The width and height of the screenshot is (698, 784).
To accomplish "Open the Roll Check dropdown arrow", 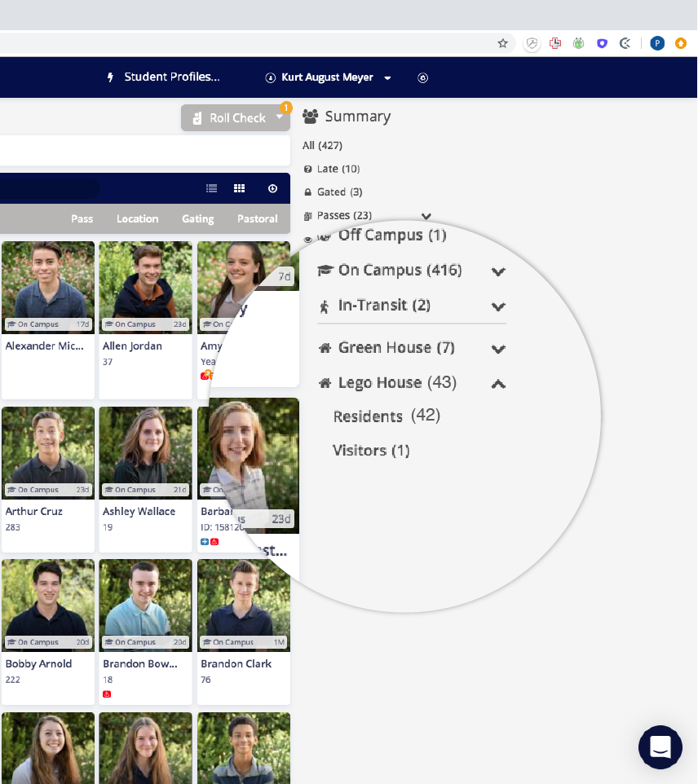I will (279, 117).
